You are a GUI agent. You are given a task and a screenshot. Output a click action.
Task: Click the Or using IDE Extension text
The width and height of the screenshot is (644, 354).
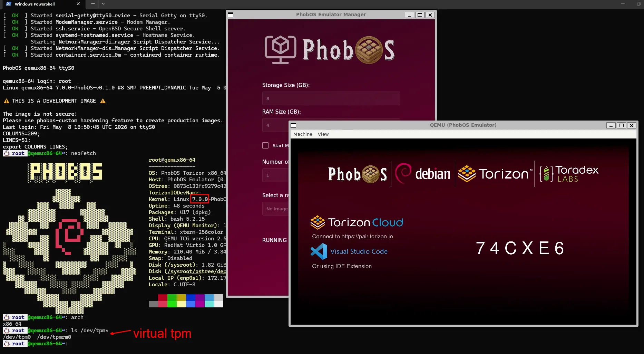click(x=342, y=266)
